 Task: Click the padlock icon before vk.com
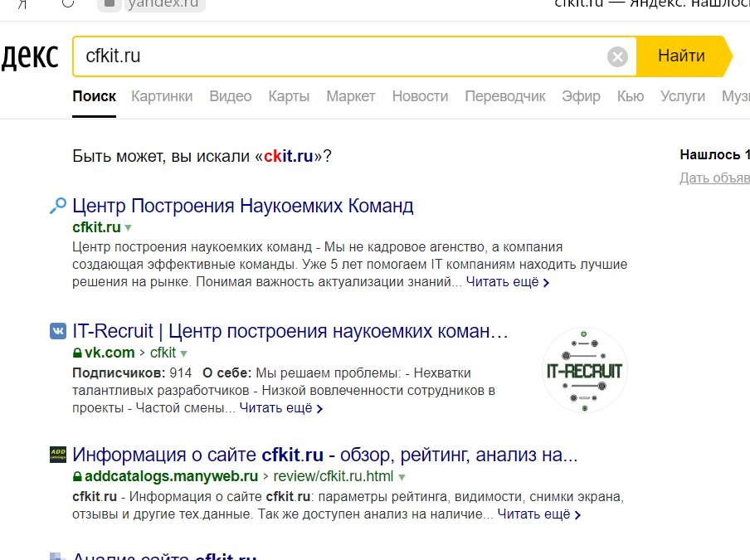pos(77,353)
